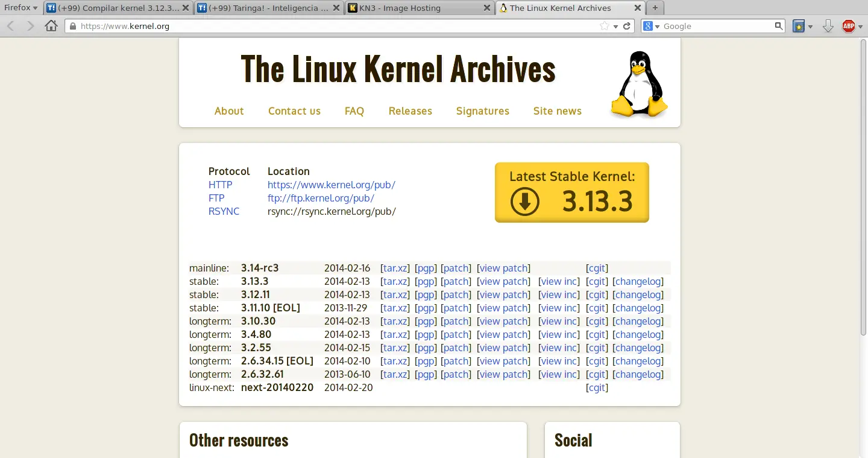The image size is (868, 458).
Task: Close the Taringa! - Inteligencia tab
Action: [336, 8]
